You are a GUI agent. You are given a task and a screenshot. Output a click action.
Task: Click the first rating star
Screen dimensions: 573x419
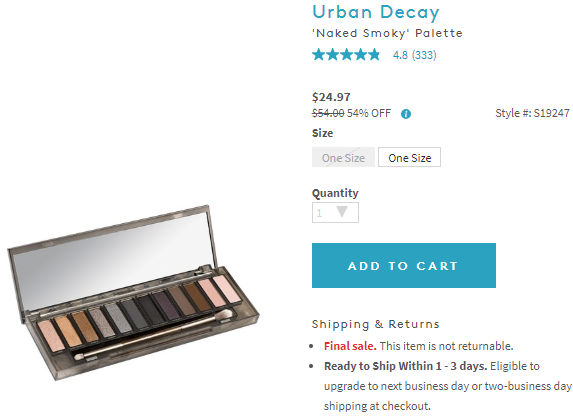point(319,55)
